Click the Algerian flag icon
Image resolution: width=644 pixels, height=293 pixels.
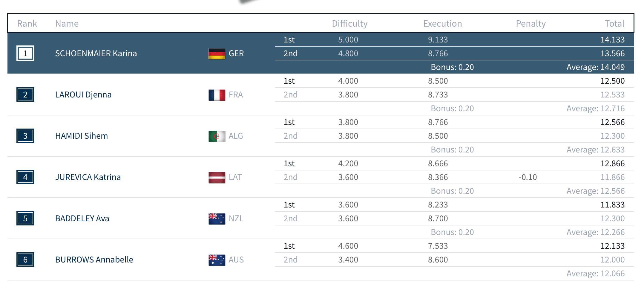[217, 136]
